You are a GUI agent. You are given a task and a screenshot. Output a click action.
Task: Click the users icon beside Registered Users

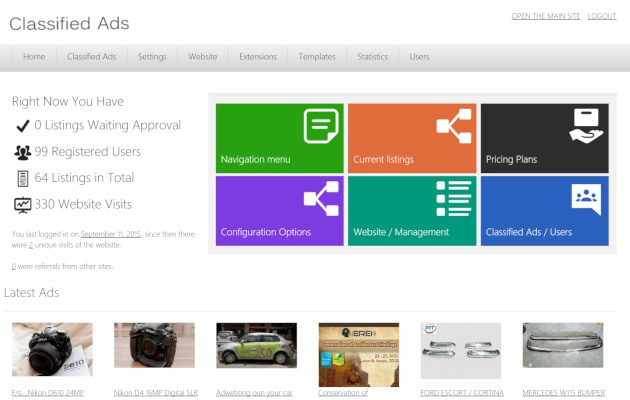[x=22, y=152]
